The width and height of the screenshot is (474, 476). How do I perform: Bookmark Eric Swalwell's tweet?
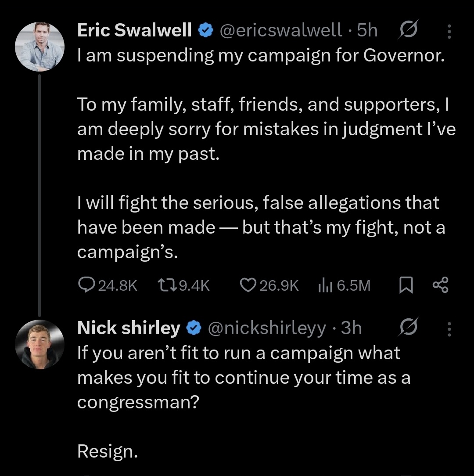[x=406, y=286]
